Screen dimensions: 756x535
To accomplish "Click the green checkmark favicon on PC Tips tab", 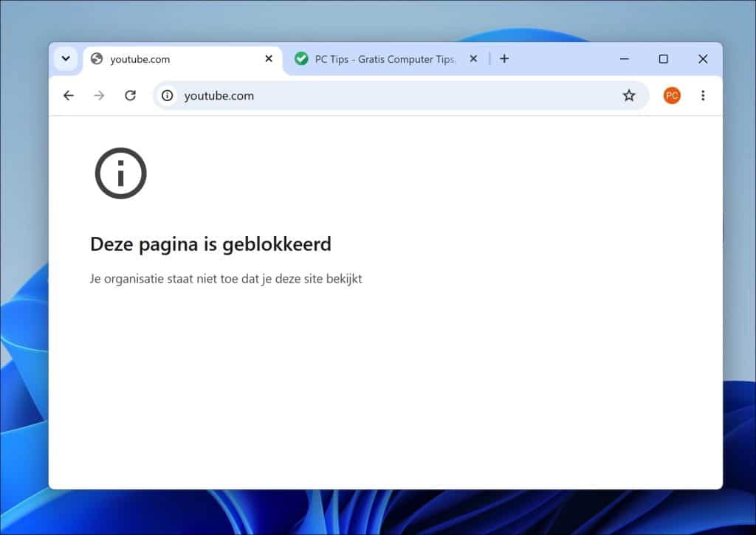I will point(301,59).
